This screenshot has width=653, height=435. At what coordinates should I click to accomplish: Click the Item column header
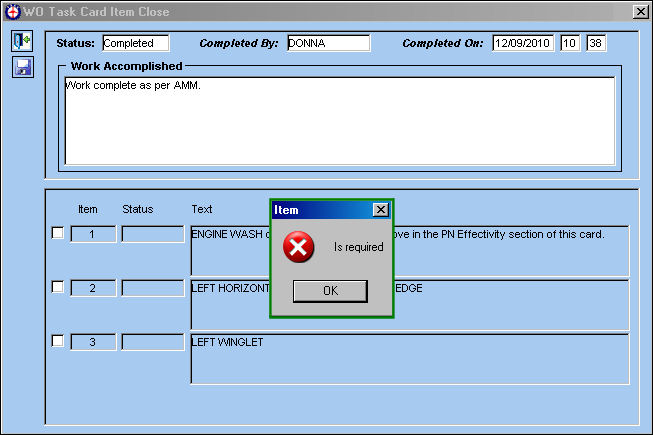click(x=87, y=209)
